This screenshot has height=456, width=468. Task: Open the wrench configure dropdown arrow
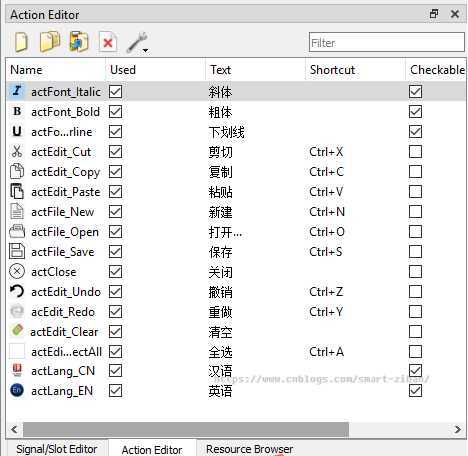point(145,50)
